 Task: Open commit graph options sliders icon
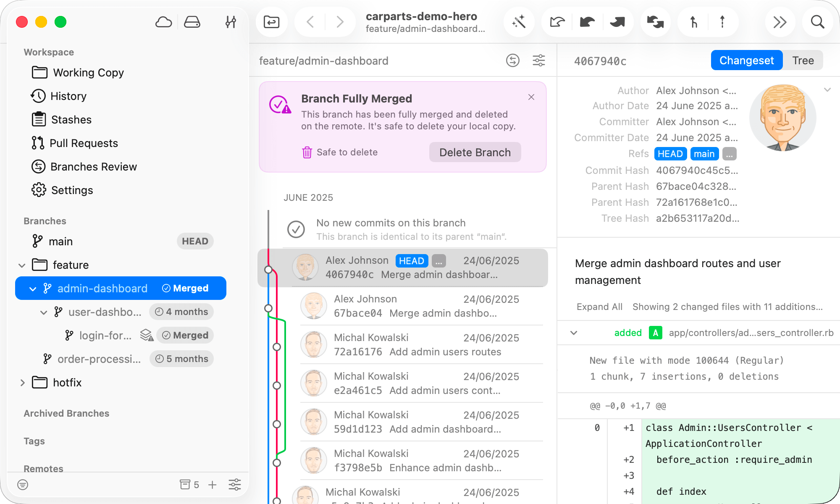click(x=539, y=61)
